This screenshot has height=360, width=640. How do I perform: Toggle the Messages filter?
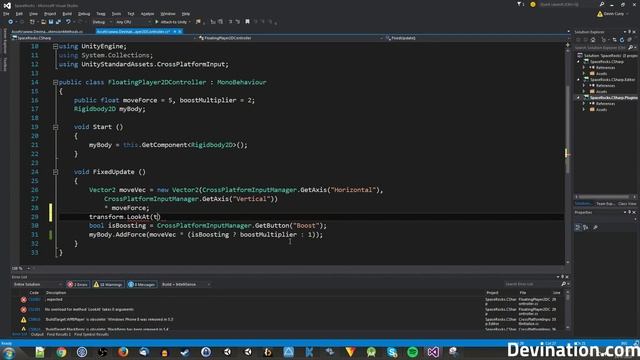[142, 284]
